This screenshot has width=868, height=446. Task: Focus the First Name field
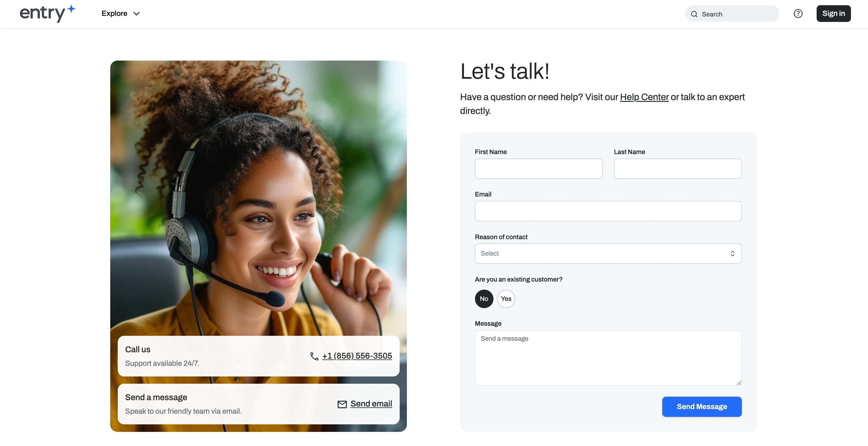coord(539,169)
